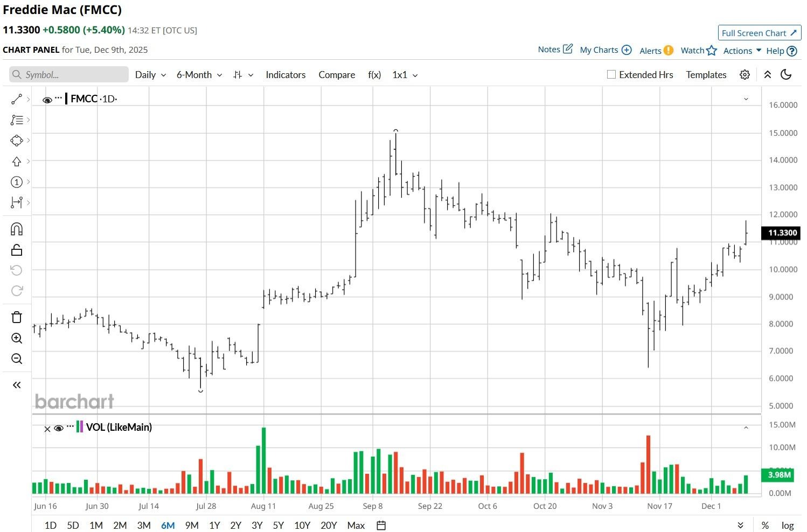Collapse the drawing toolbar with double-left chevron
This screenshot has height=532, width=807.
[17, 384]
